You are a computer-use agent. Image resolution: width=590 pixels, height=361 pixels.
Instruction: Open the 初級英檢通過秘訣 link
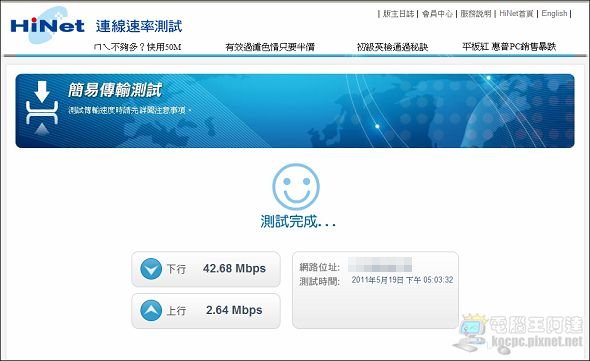click(392, 47)
